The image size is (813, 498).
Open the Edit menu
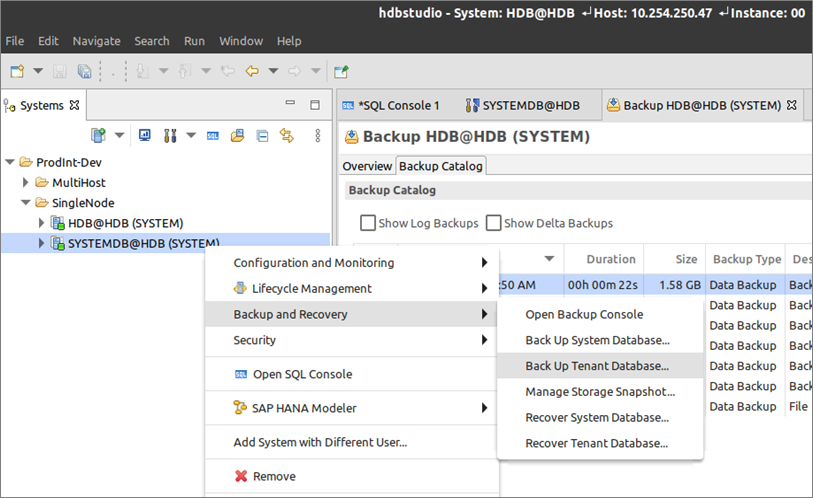click(x=48, y=41)
